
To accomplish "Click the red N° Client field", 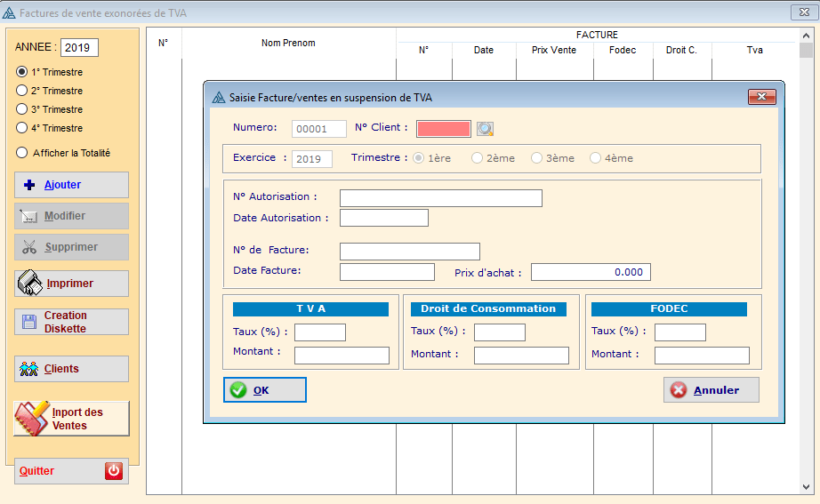I will [x=444, y=129].
